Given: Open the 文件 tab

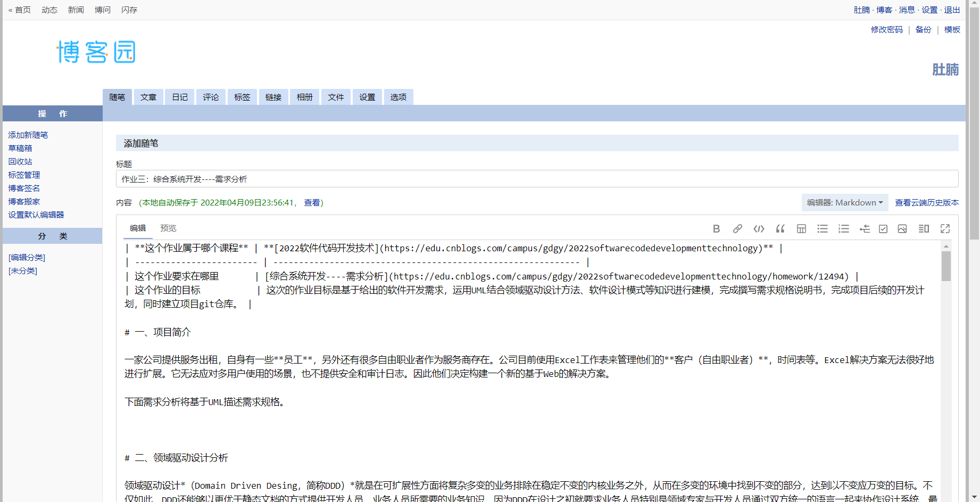Looking at the screenshot, I should pyautogui.click(x=336, y=97).
